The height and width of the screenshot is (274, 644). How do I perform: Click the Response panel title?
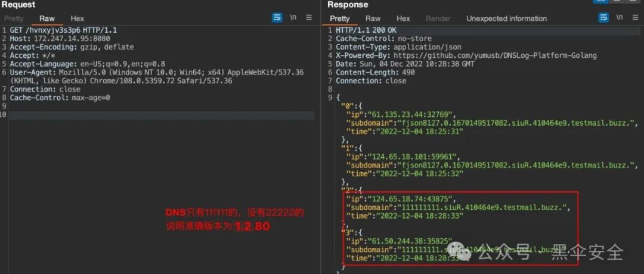pyautogui.click(x=348, y=5)
